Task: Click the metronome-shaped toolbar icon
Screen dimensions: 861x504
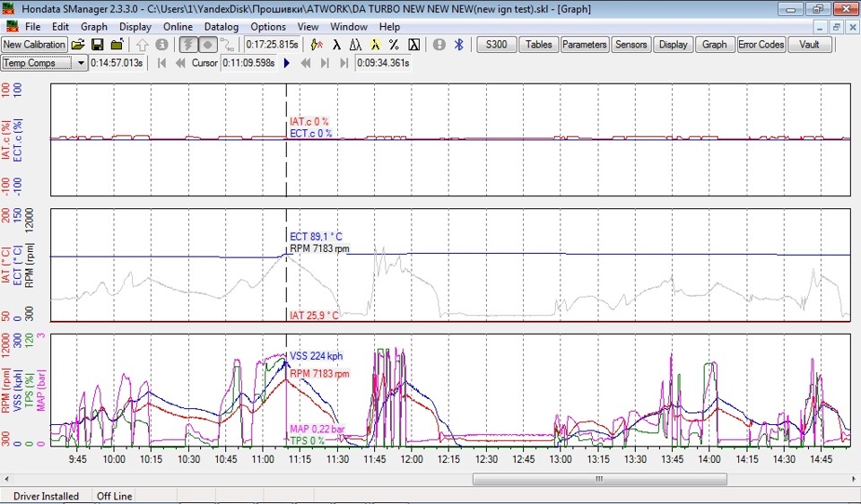Action: click(x=355, y=45)
